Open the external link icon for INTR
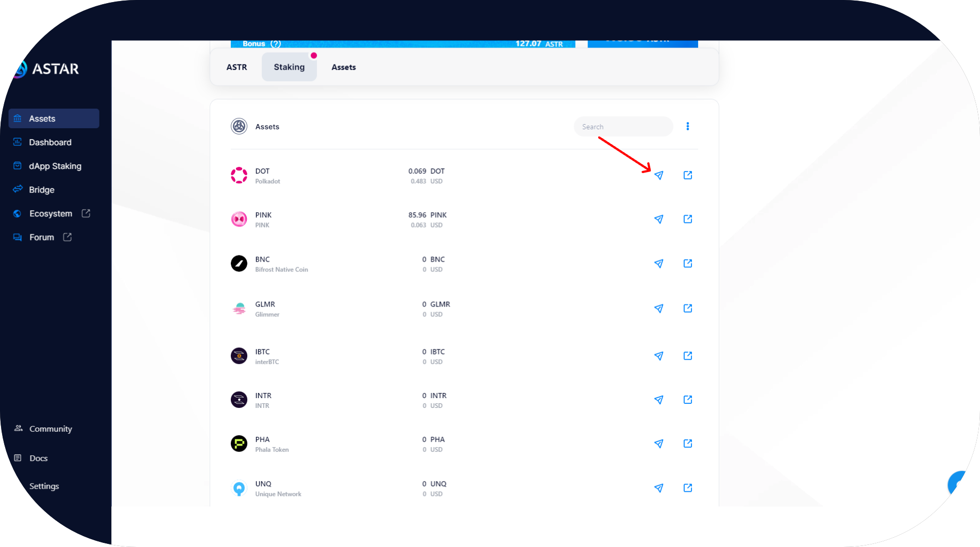The image size is (980, 547). [x=687, y=400]
